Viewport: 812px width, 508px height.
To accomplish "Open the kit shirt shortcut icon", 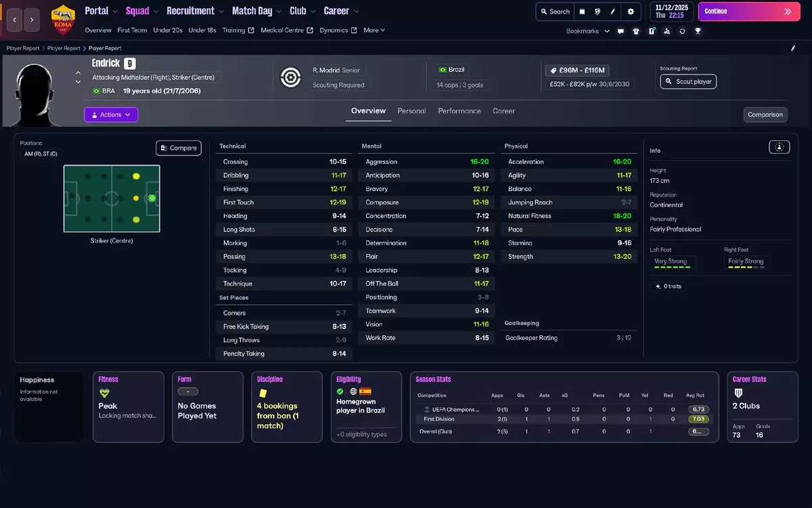I will click(x=636, y=31).
